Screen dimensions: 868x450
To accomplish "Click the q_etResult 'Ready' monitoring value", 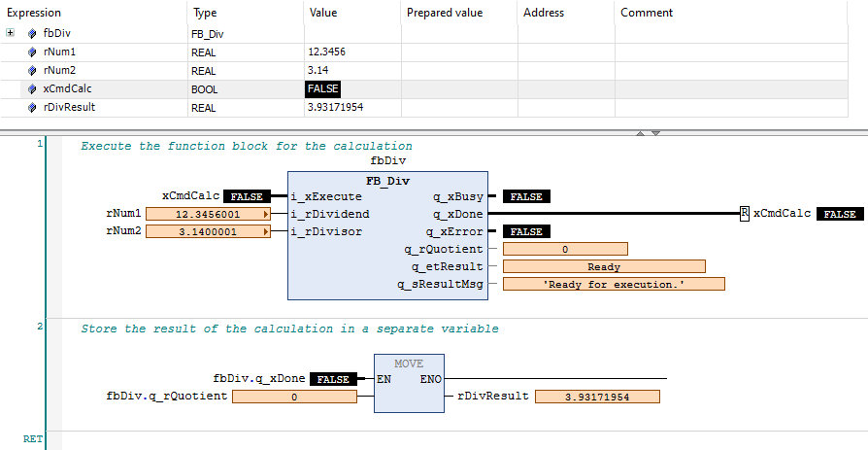I will click(604, 266).
